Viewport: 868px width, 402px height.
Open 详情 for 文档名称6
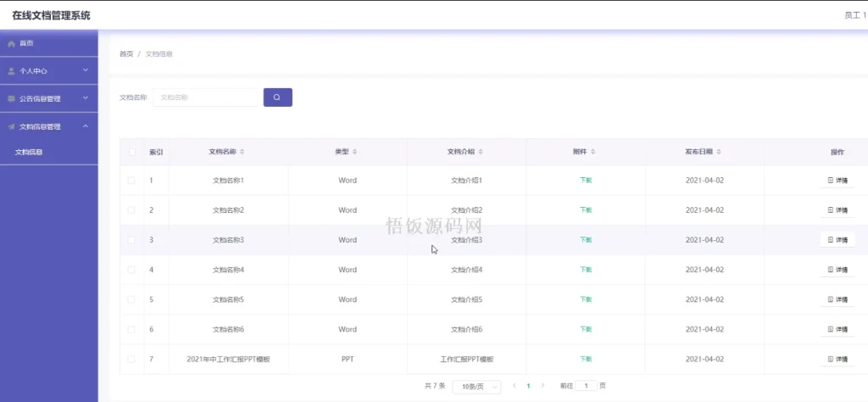(x=837, y=329)
